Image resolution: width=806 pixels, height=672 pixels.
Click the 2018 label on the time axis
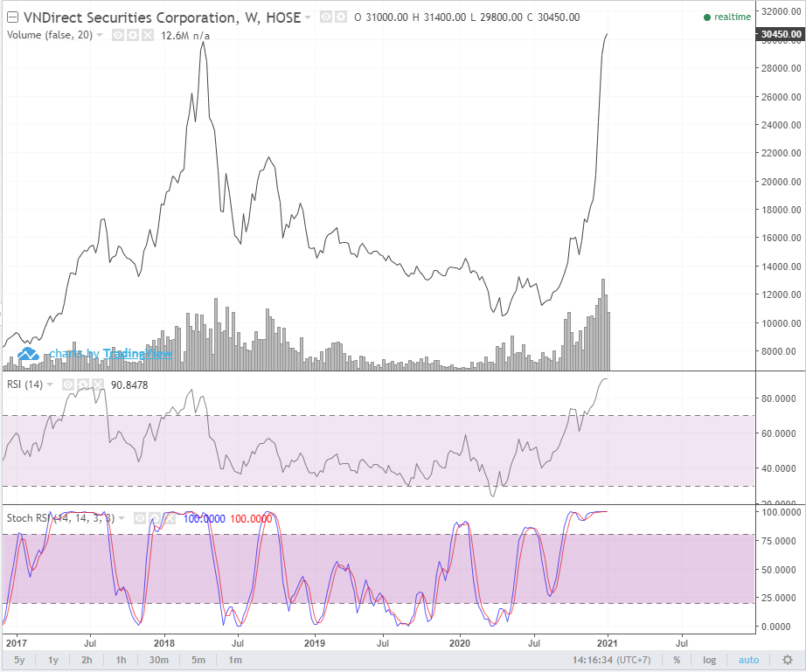click(164, 642)
